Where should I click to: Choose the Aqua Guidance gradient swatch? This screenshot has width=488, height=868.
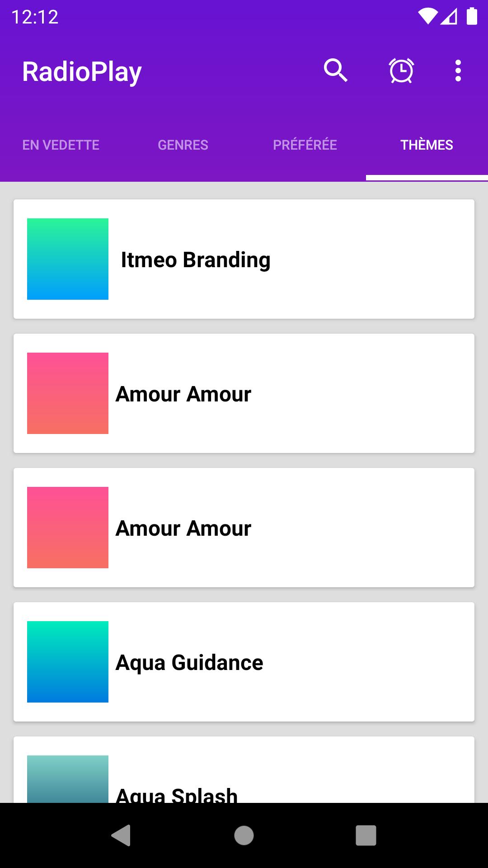pyautogui.click(x=68, y=662)
